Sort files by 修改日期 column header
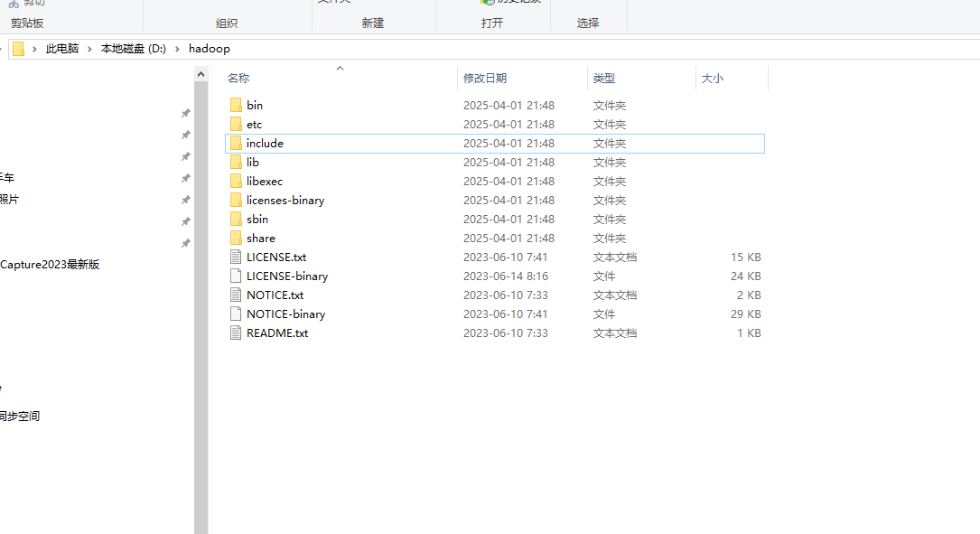Screen dimensions: 980x534 (x=484, y=79)
